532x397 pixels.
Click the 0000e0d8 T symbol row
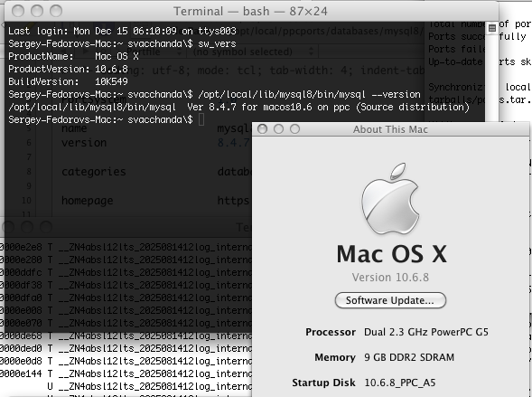[126, 361]
